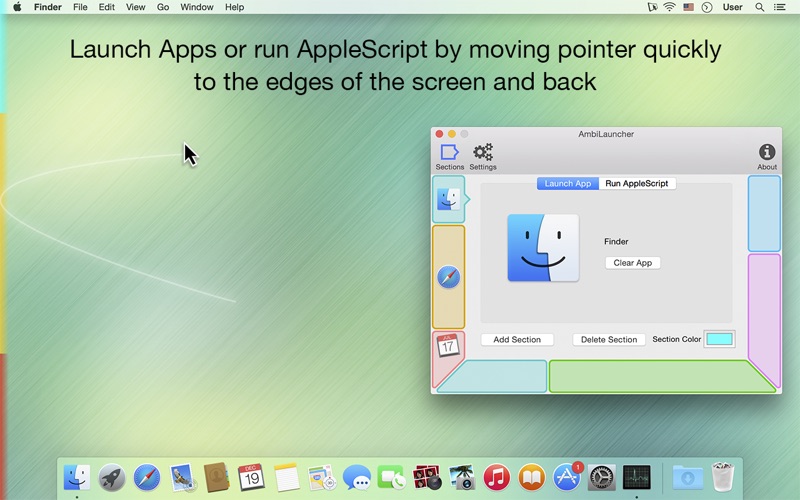Viewport: 800px width, 500px height.
Task: Open Notification Center list icon
Action: 780,7
